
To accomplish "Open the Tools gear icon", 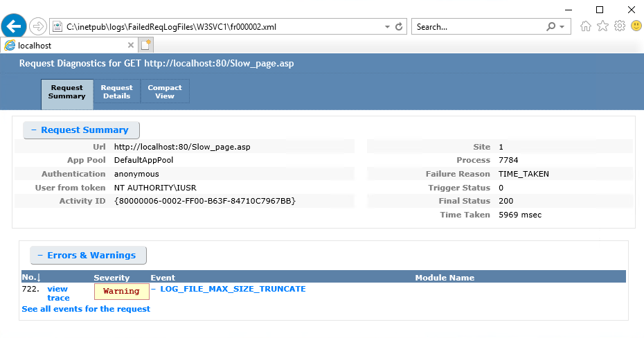I will tap(620, 26).
